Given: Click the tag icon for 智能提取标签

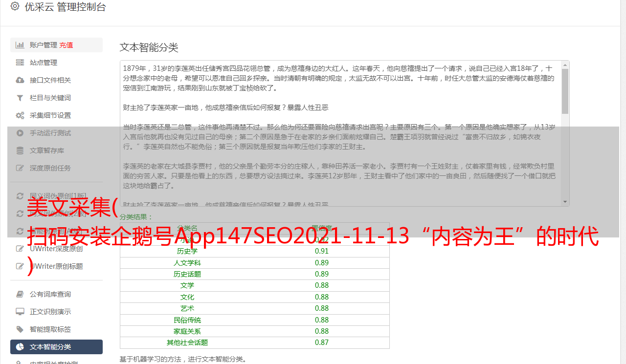Looking at the screenshot, I should click(20, 329).
